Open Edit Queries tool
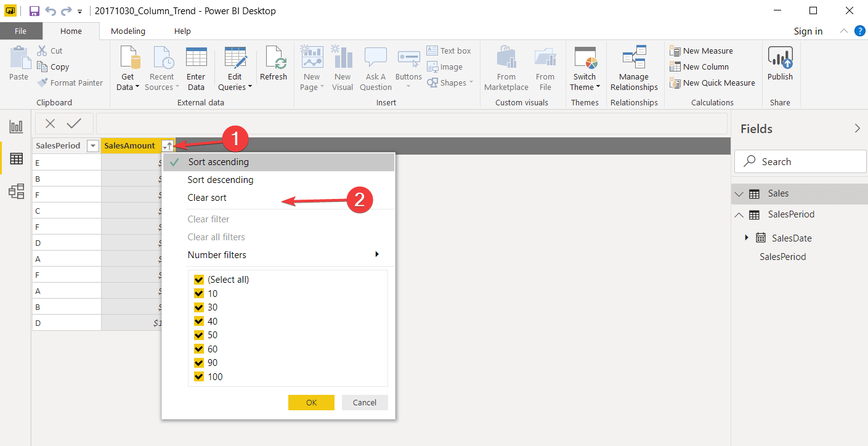 click(235, 59)
